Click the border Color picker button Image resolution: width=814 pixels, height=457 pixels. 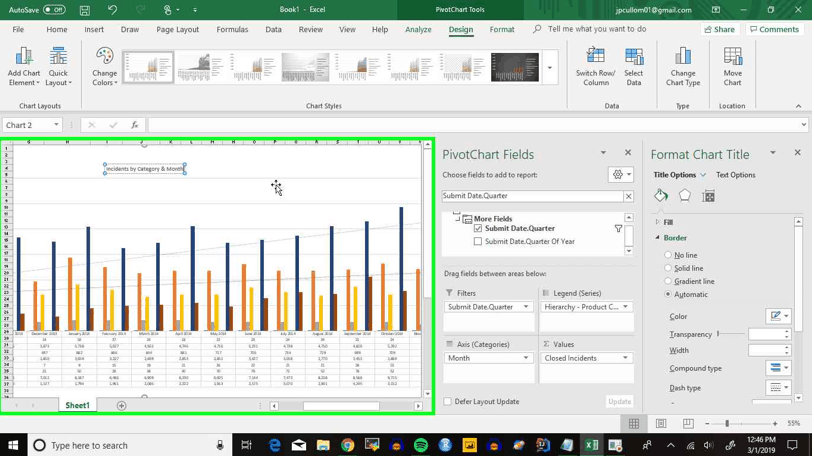778,316
